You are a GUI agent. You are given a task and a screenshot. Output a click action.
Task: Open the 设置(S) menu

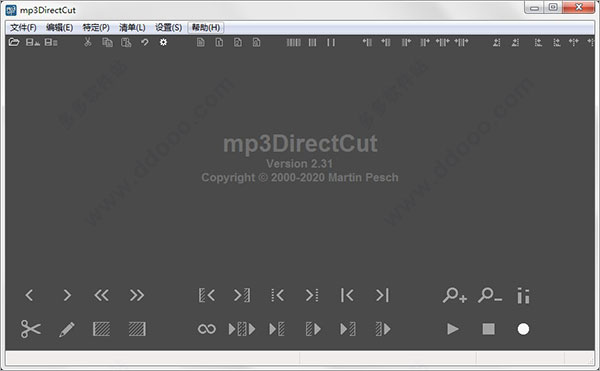[x=168, y=28]
